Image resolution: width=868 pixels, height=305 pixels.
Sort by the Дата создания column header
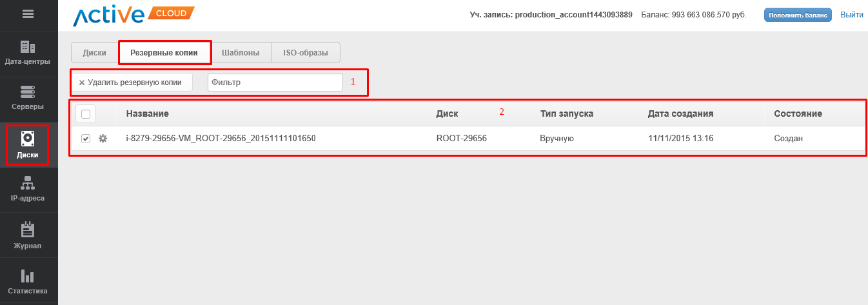point(680,113)
